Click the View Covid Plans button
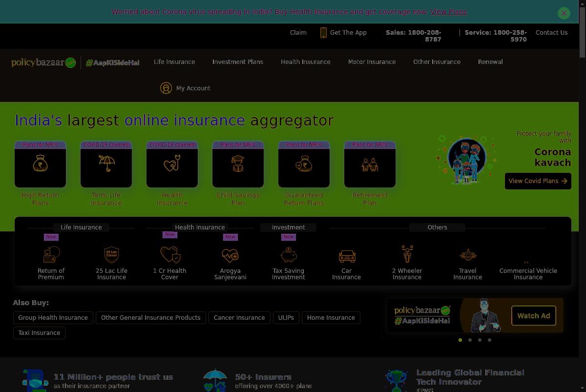 tap(538, 181)
